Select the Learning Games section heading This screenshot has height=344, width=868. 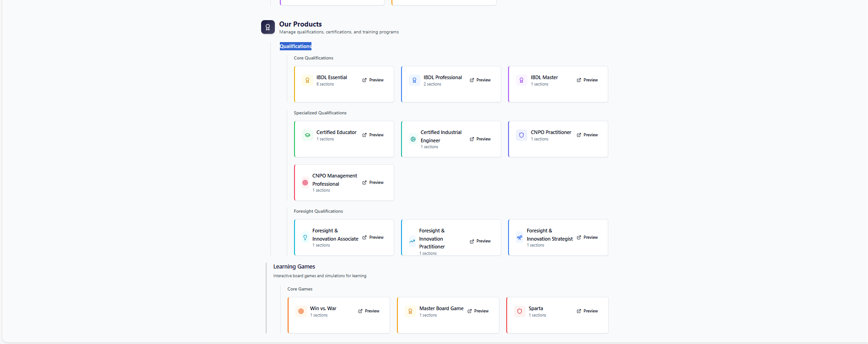pos(294,267)
